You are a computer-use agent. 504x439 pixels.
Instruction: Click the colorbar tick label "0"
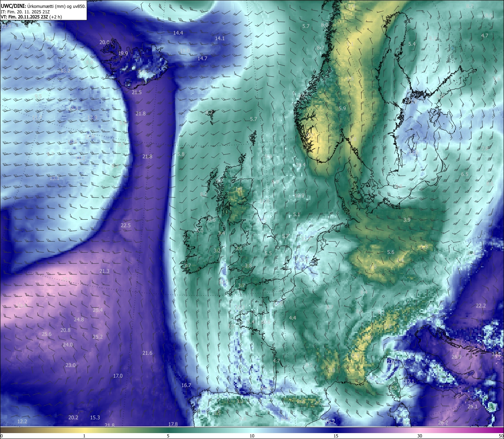[2, 436]
